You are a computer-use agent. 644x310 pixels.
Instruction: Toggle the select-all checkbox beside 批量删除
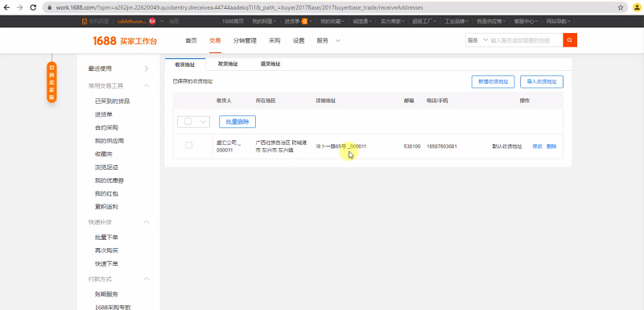coord(188,122)
